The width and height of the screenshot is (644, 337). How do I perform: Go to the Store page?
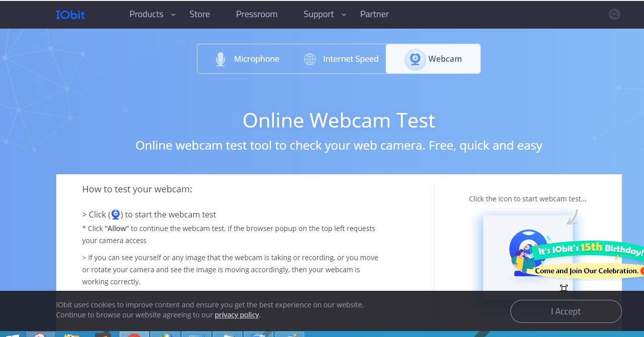[x=199, y=14]
